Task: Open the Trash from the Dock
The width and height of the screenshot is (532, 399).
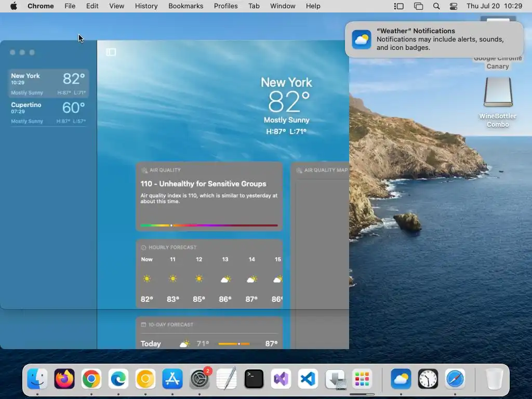Action: 494,379
